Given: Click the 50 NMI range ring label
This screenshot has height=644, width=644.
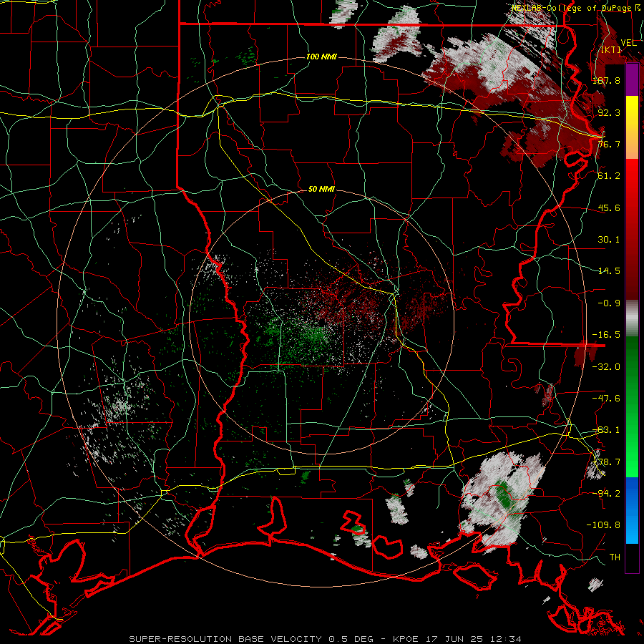Looking at the screenshot, I should pos(321,190).
